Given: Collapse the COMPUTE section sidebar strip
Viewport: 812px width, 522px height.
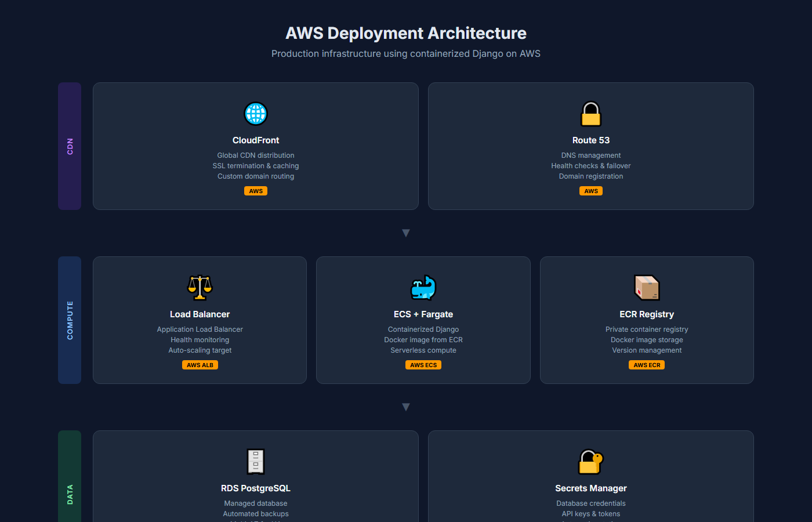Looking at the screenshot, I should [70, 320].
